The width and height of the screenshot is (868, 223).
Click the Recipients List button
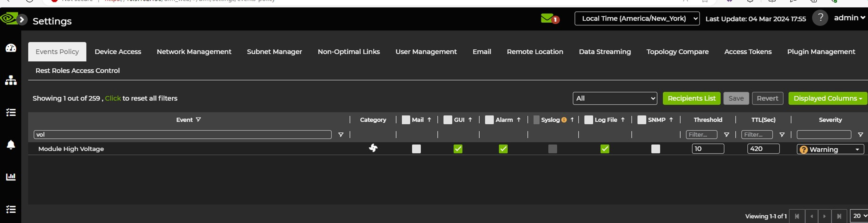[691, 98]
